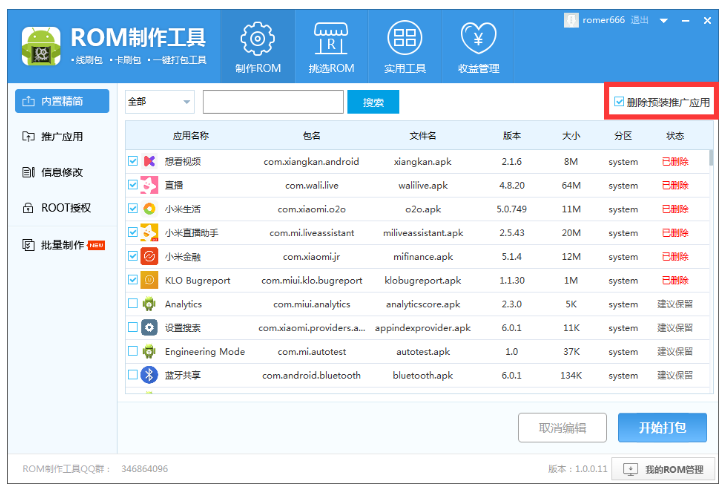Select 内置精简 in the sidebar

click(62, 101)
